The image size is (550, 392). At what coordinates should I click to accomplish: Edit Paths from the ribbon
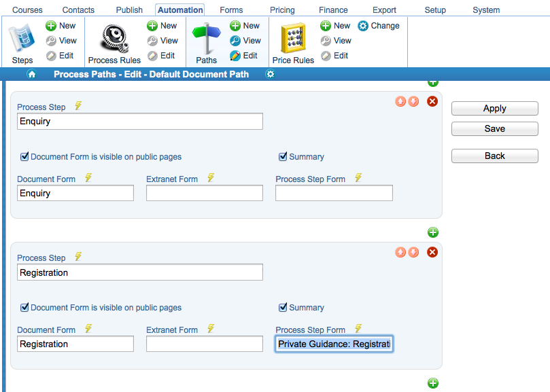coord(244,56)
